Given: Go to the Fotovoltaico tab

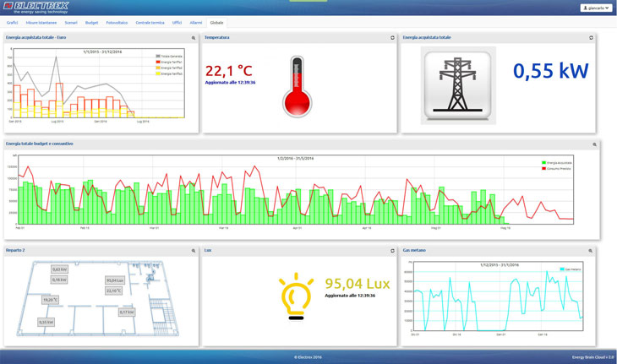Looking at the screenshot, I should click(117, 23).
